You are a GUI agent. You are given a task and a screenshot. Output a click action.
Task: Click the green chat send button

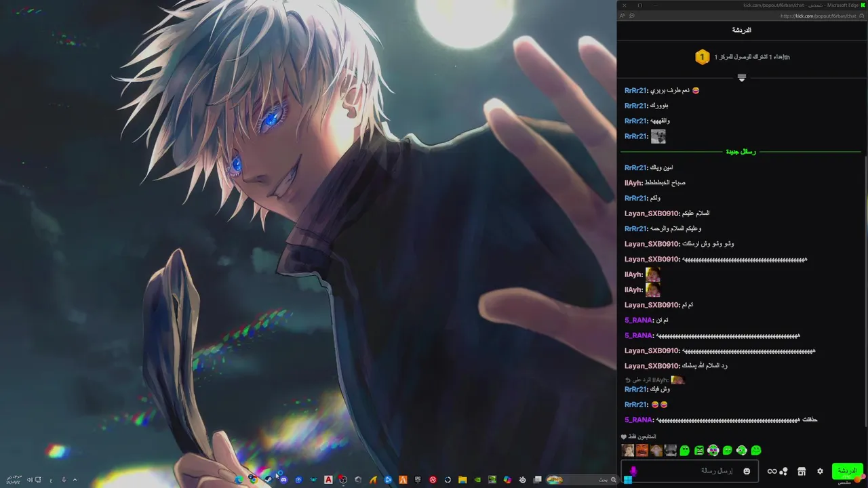(848, 471)
